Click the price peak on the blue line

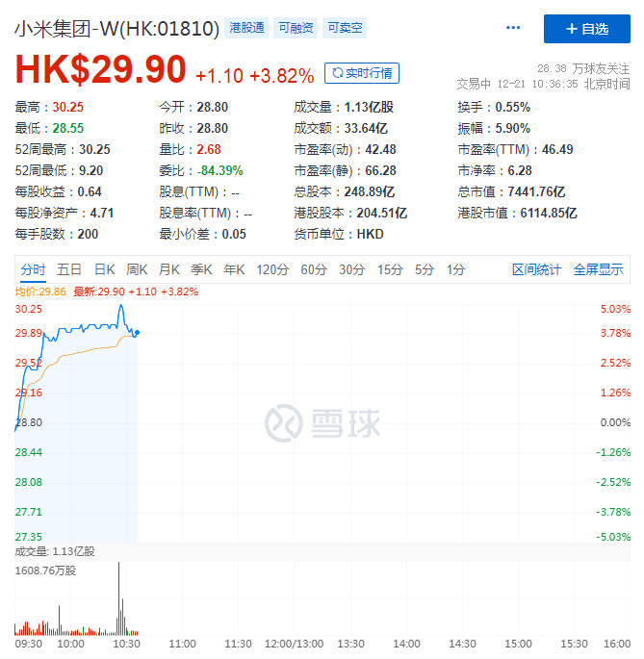[x=121, y=306]
